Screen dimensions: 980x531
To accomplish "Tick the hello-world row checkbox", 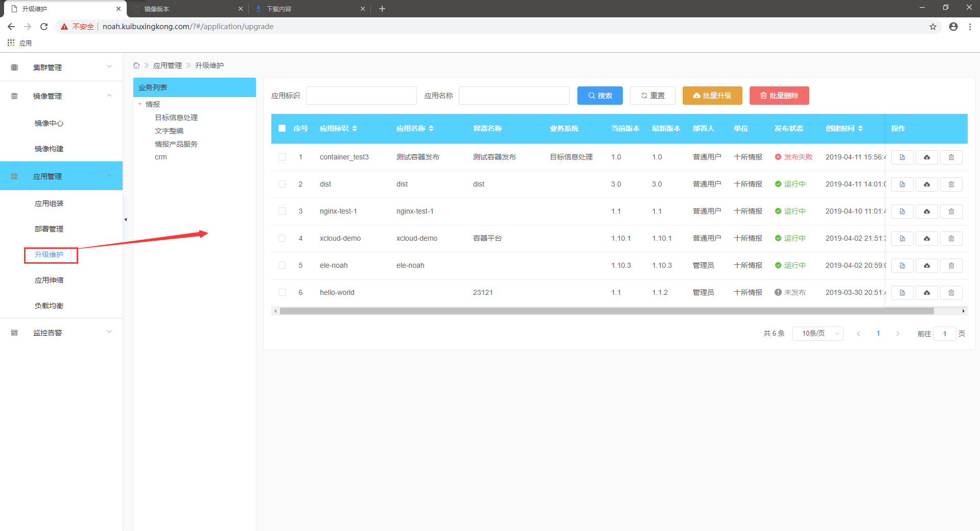I will [x=282, y=292].
